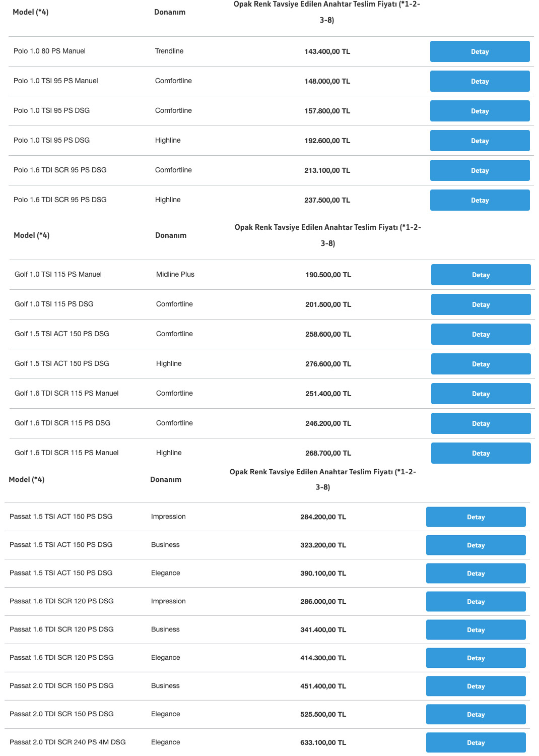539x756 pixels.
Task: Click Detay for Polo priced 148.000,00 TL
Action: (480, 81)
